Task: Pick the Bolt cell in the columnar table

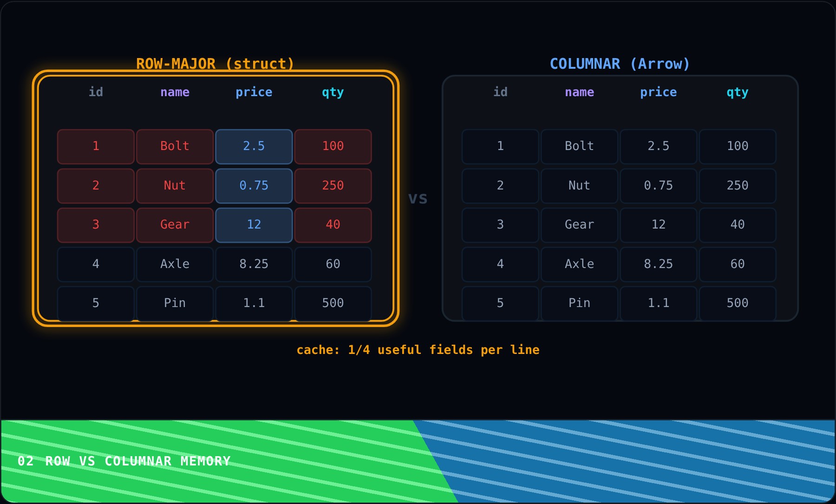Action: click(580, 147)
